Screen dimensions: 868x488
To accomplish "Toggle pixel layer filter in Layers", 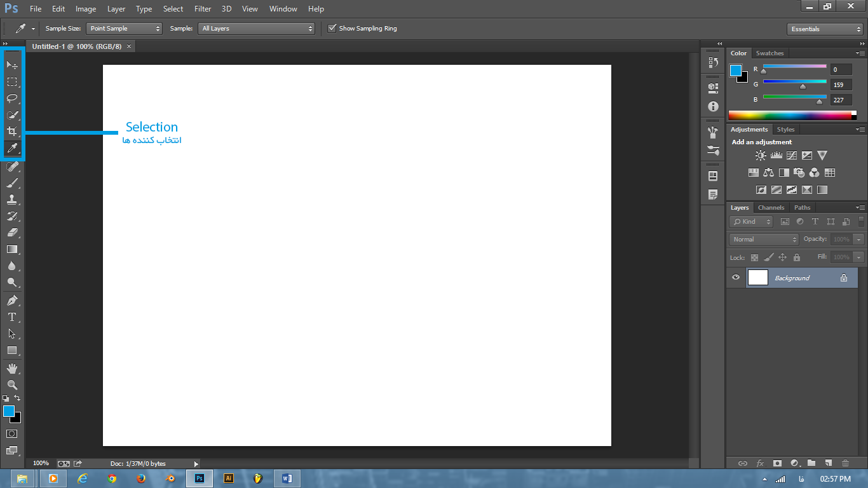I will [785, 222].
